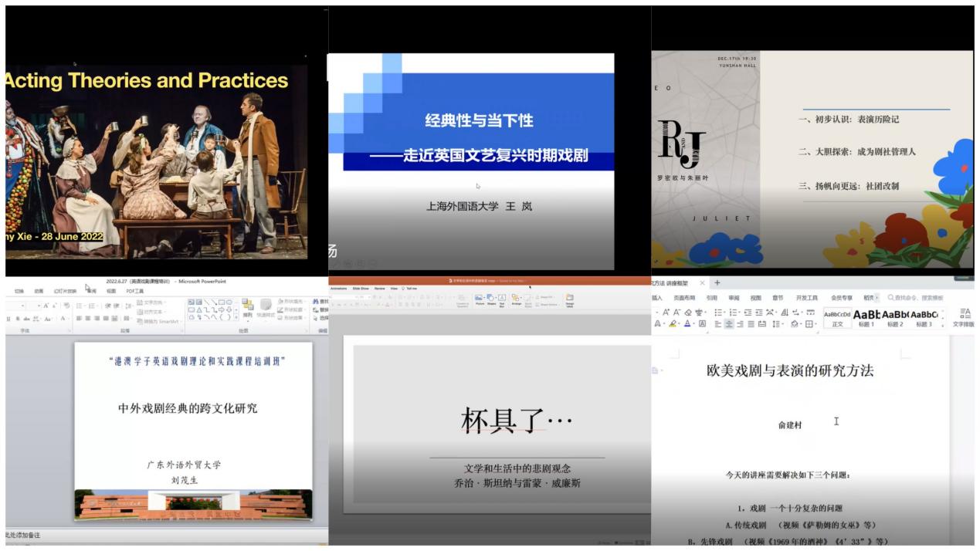This screenshot has width=980, height=551.
Task: Click the new tab plus button in WPS
Action: point(717,283)
